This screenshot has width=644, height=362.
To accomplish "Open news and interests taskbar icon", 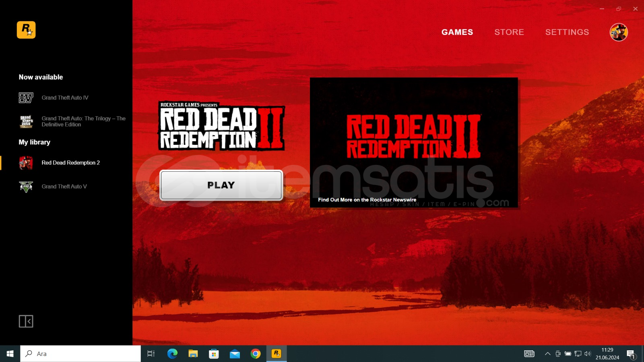I will click(529, 354).
